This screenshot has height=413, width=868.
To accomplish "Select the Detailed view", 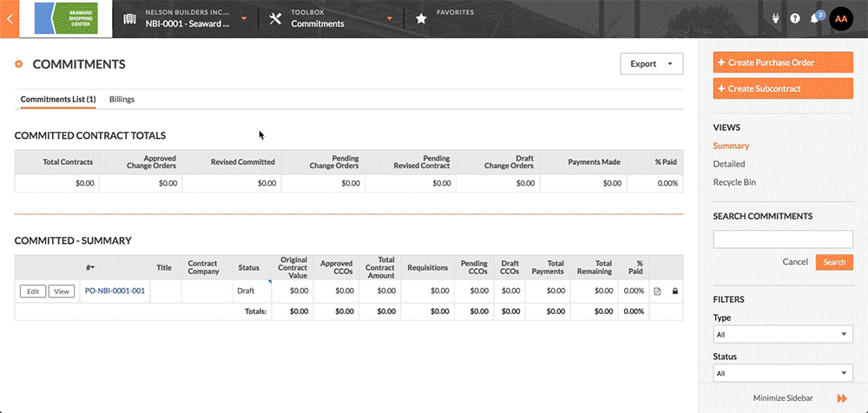I will [x=729, y=164].
